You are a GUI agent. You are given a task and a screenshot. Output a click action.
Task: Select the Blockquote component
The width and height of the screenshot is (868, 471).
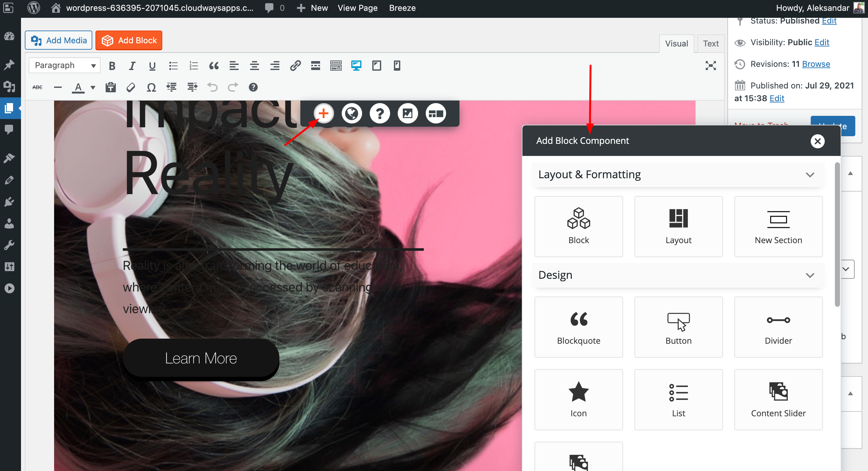578,327
